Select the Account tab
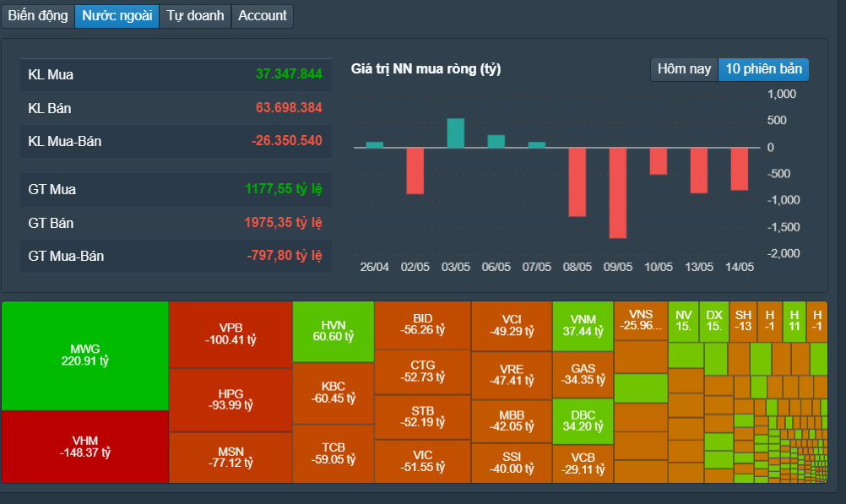 tap(263, 16)
